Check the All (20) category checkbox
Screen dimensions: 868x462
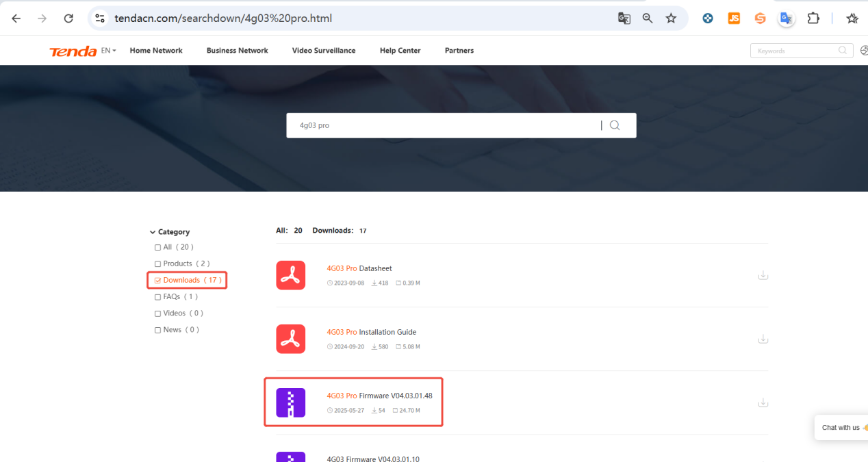158,248
